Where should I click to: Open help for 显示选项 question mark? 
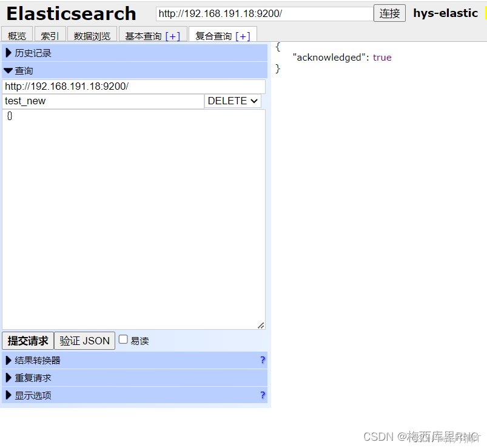pos(263,395)
